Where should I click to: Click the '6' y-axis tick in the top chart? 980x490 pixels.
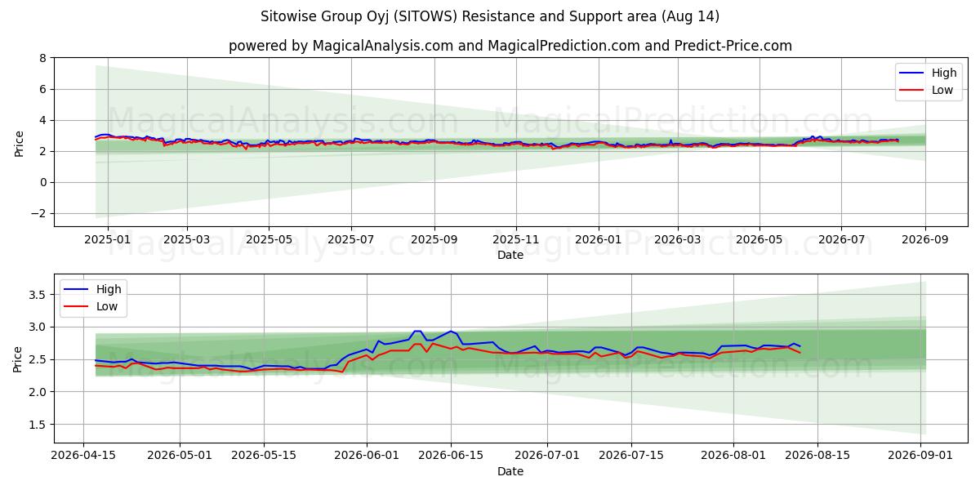point(44,89)
